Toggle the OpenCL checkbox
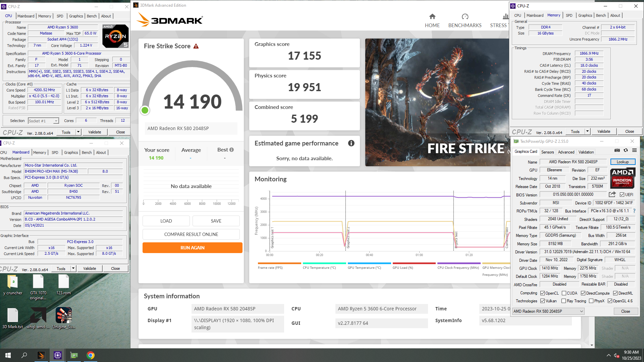The image size is (644, 362). tap(542, 293)
